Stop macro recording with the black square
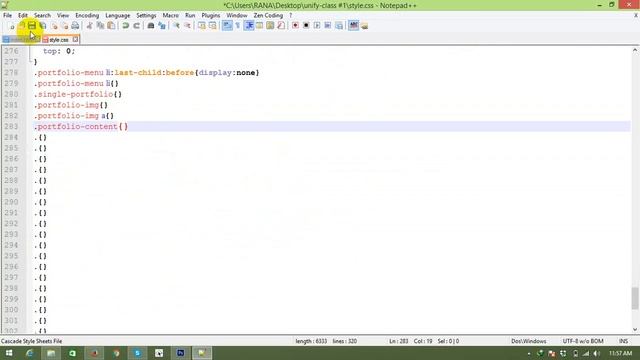This screenshot has height=360, width=640. pyautogui.click(x=306, y=26)
